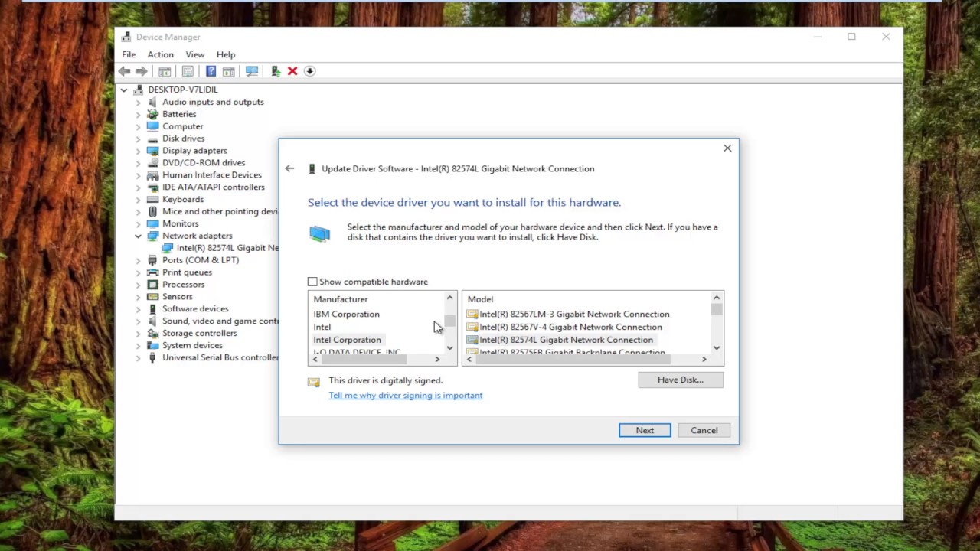
Task: Click the Storage controllers icon
Action: (153, 333)
